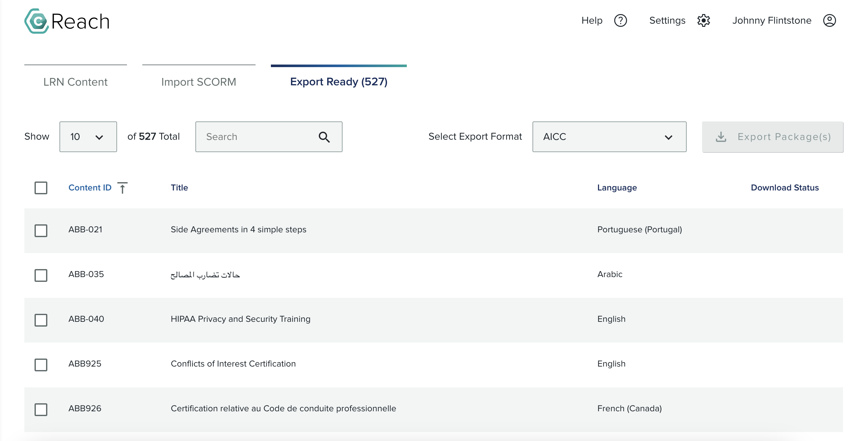
Task: Open the Show rows count dropdown
Action: click(88, 137)
